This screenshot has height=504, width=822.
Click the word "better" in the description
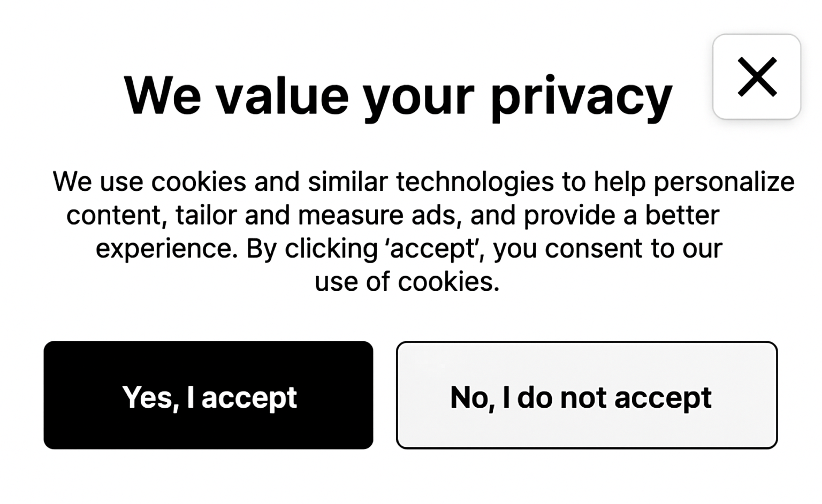682,215
